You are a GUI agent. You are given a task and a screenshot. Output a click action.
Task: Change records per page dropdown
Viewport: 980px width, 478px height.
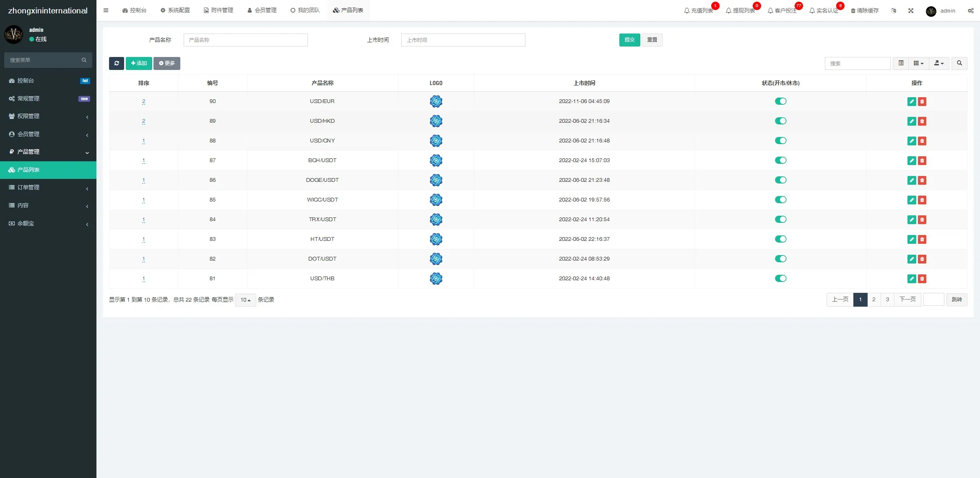coord(245,300)
